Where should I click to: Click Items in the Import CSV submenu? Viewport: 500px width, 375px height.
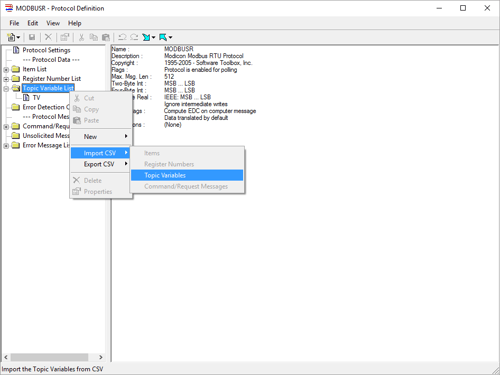(x=187, y=153)
